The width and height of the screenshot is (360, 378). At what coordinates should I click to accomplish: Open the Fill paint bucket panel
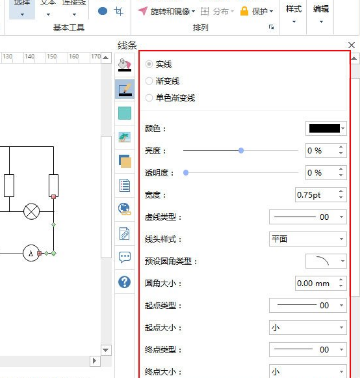[125, 65]
